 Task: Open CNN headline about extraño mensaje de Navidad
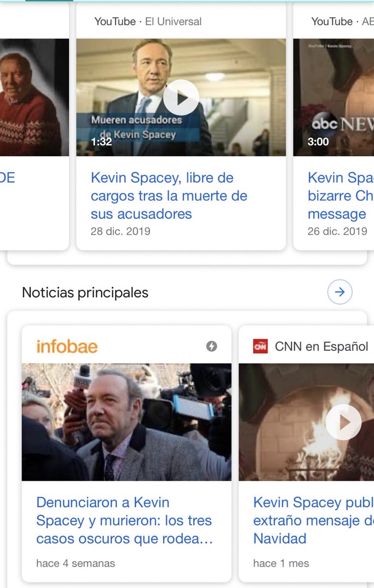point(314,520)
